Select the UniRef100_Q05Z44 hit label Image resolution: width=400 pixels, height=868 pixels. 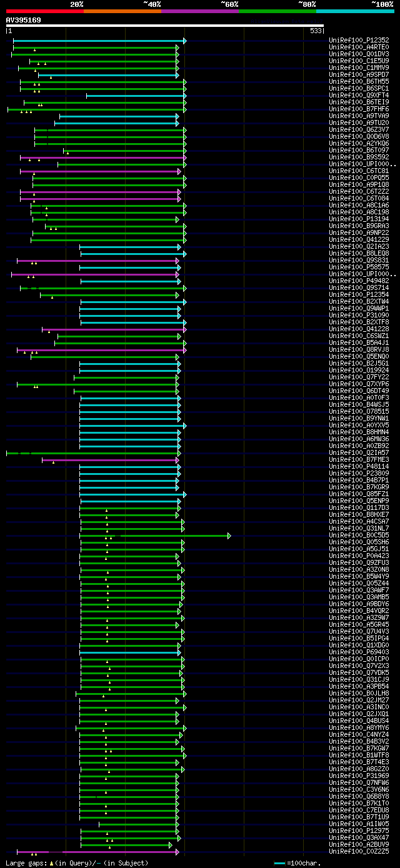tap(359, 584)
